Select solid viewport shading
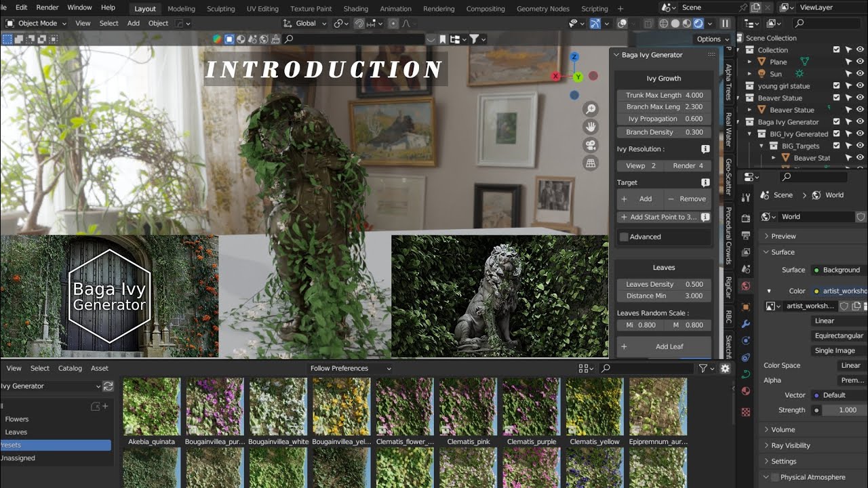 (x=675, y=23)
